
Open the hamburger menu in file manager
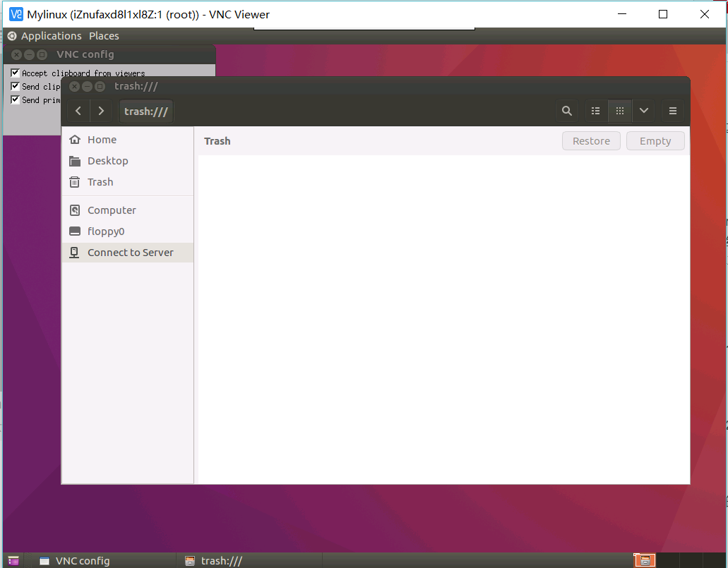pyautogui.click(x=673, y=111)
